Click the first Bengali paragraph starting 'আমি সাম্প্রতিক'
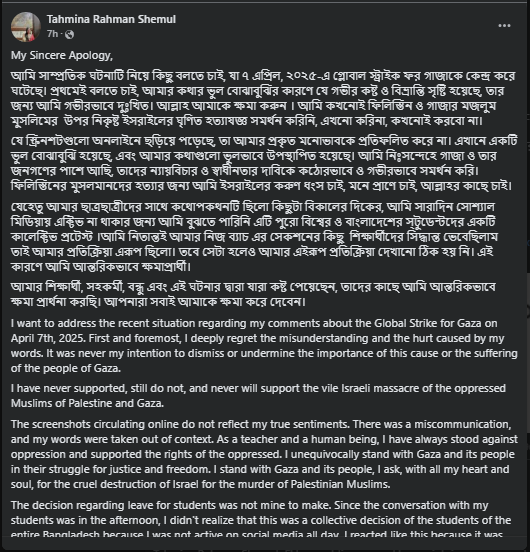This screenshot has height=552, width=530. tap(263, 98)
